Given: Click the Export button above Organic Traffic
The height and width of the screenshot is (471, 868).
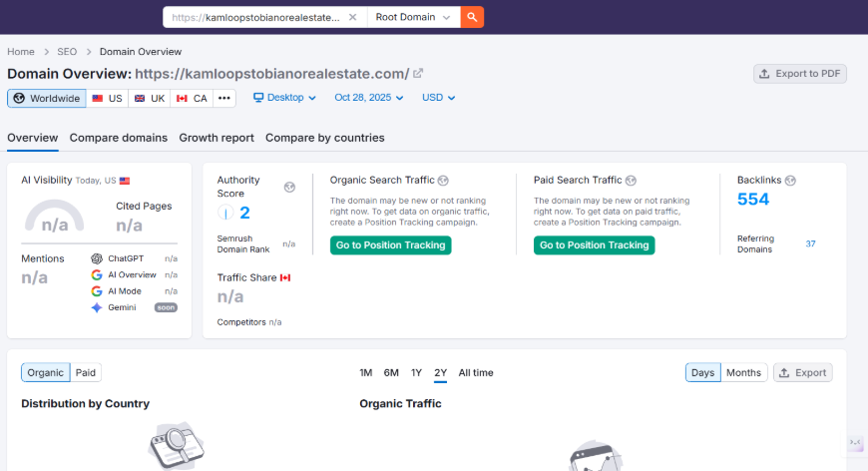Looking at the screenshot, I should pyautogui.click(x=803, y=372).
